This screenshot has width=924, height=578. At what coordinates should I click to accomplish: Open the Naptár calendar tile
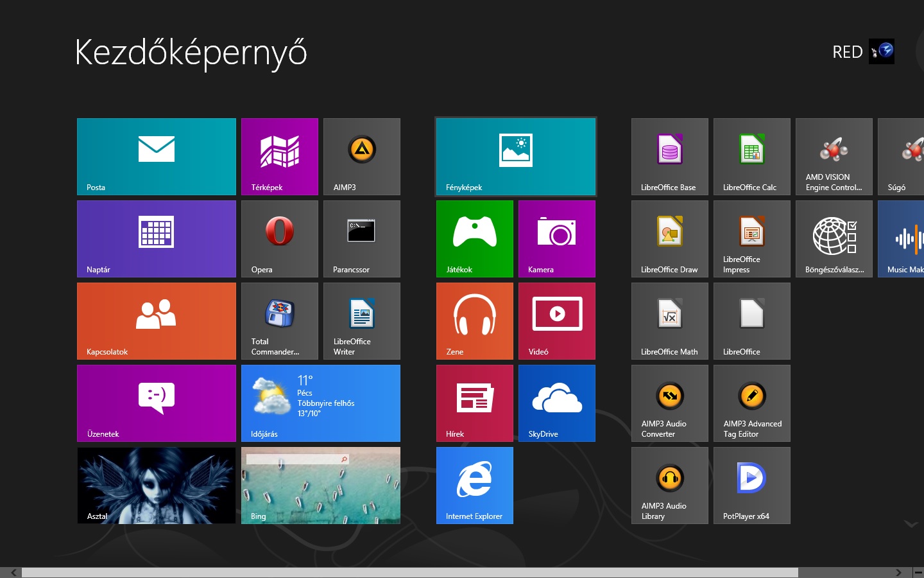pos(157,239)
